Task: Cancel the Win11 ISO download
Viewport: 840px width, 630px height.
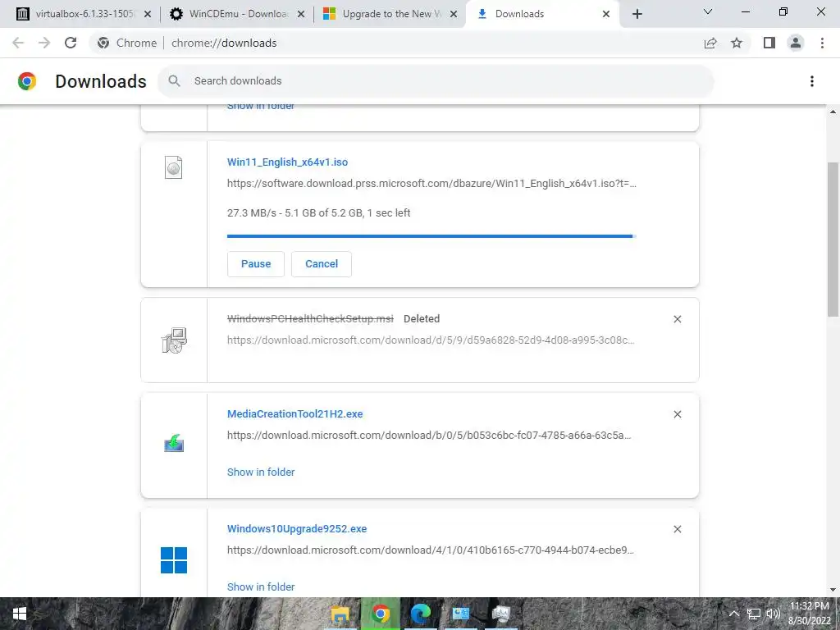Action: [x=322, y=264]
